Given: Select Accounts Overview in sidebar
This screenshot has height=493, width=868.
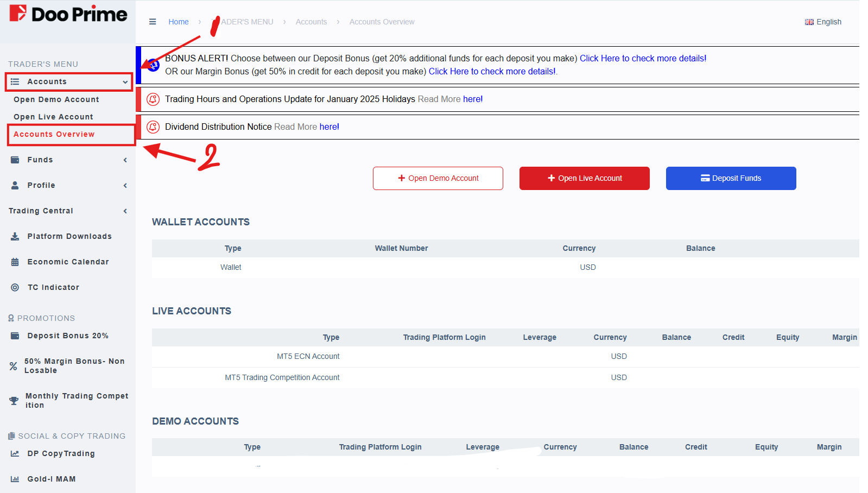Looking at the screenshot, I should click(x=54, y=134).
